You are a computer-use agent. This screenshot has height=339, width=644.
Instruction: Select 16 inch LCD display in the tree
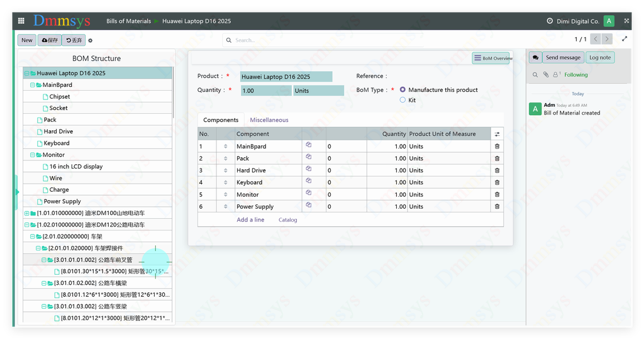[x=76, y=167]
